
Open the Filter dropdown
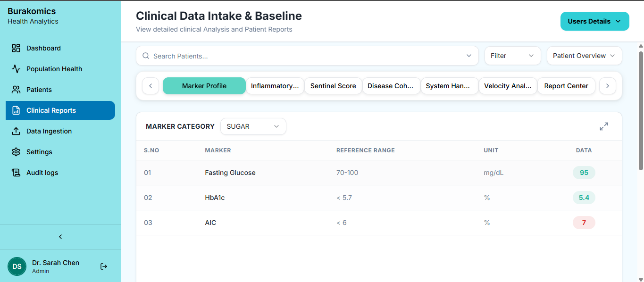tap(512, 56)
